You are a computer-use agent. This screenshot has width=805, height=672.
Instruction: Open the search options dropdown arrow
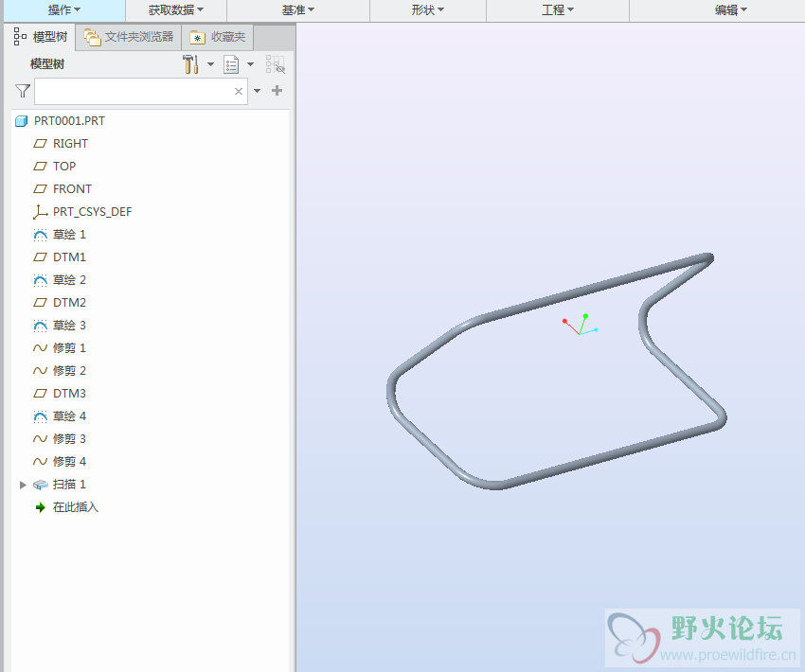coord(258,91)
